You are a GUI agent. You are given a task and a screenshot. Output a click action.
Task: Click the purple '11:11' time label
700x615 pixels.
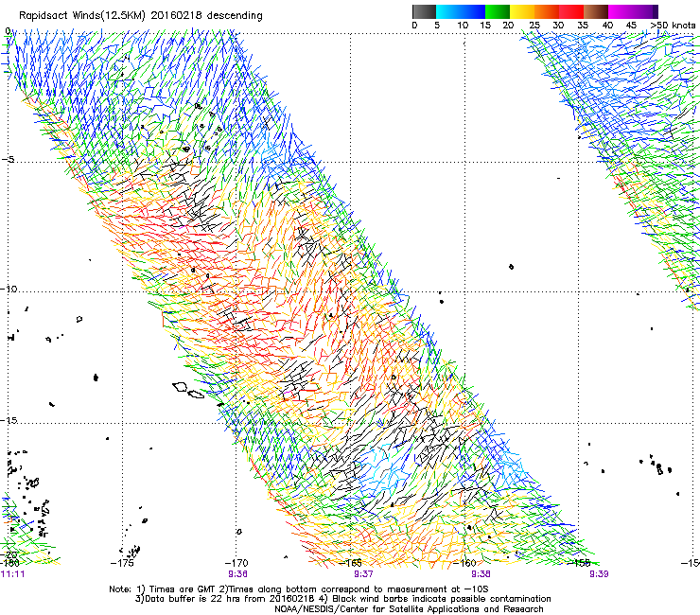click(12, 574)
